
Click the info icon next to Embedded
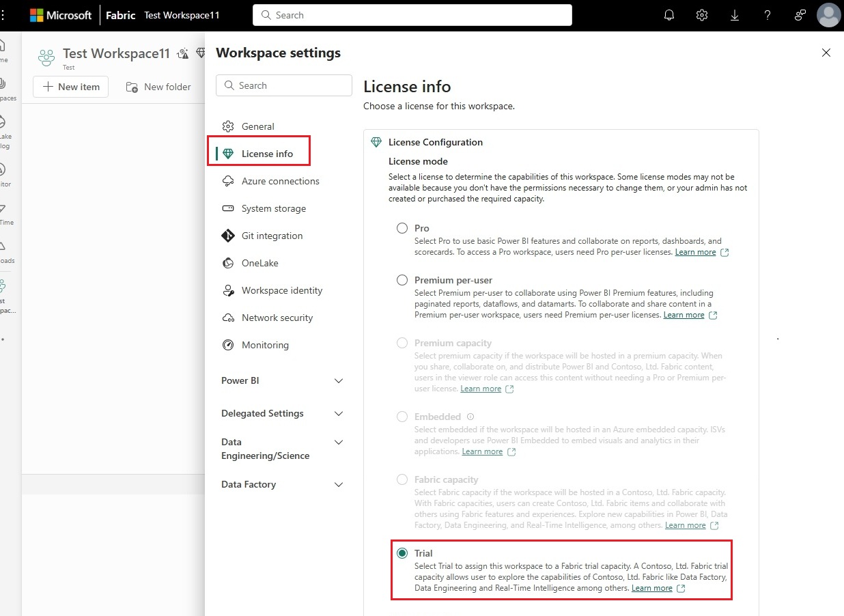(470, 417)
